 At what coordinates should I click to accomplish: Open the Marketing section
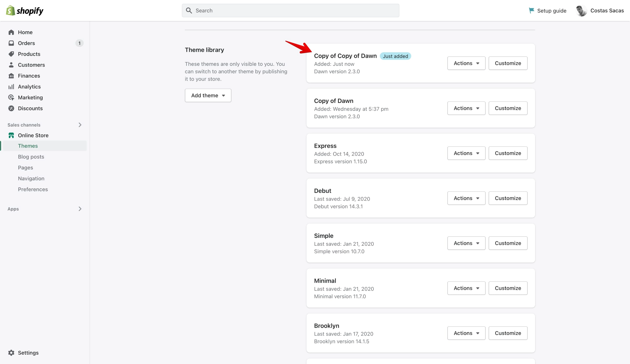[x=30, y=98]
